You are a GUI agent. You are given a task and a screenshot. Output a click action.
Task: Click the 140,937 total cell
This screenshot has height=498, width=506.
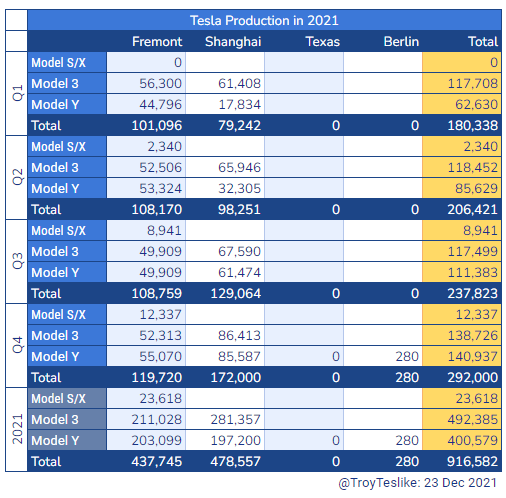tap(462, 356)
